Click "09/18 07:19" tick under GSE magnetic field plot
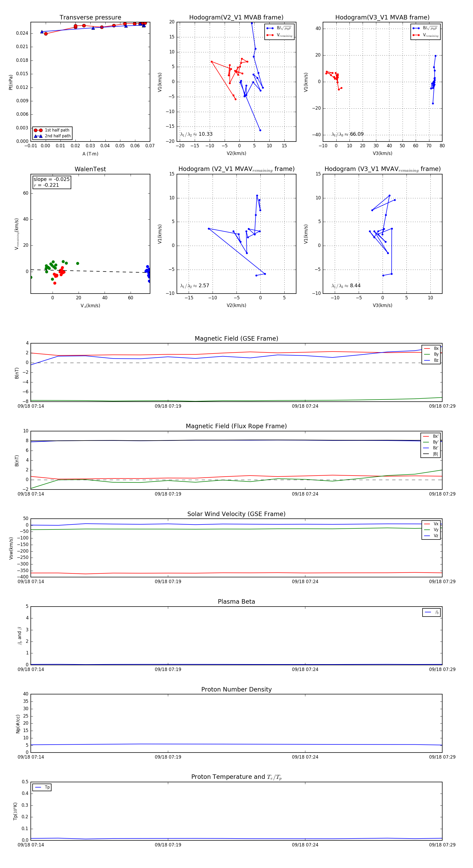 tap(168, 406)
